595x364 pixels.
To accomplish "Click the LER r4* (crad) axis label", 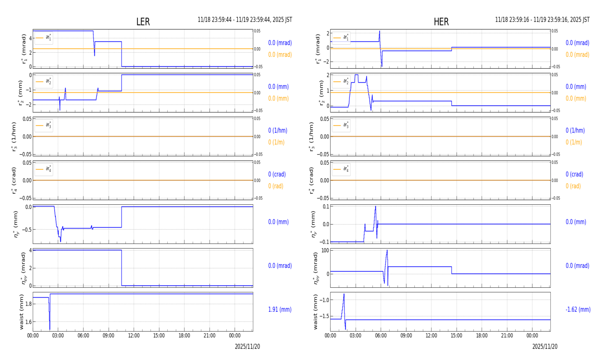I will (14, 180).
